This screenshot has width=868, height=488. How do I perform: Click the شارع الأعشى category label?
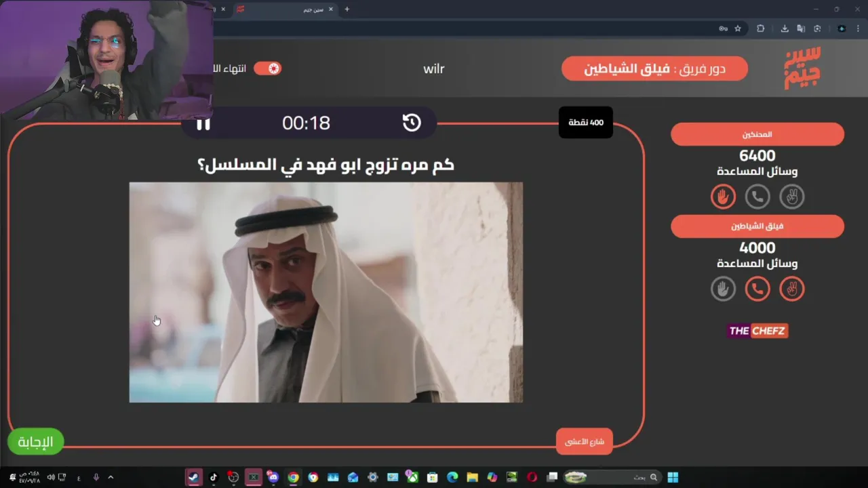[x=585, y=442]
